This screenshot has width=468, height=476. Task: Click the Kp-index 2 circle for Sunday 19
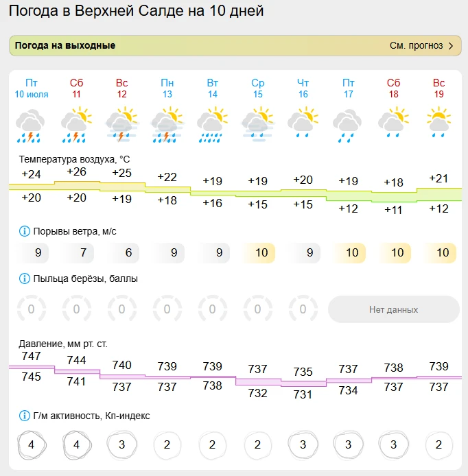coord(438,444)
